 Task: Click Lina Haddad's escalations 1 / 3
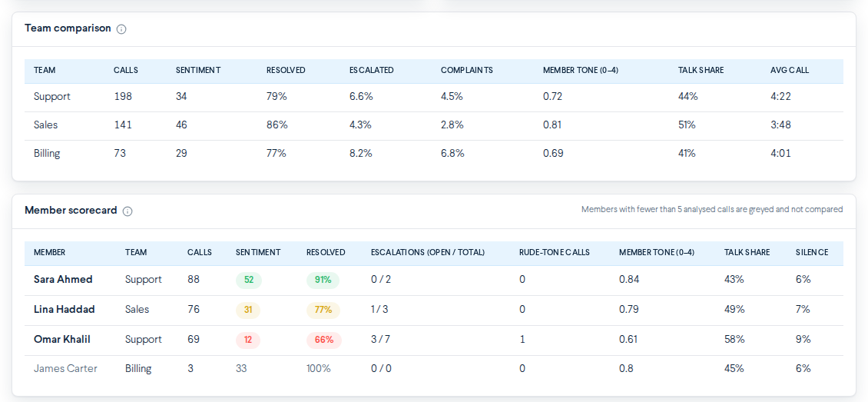pyautogui.click(x=379, y=310)
